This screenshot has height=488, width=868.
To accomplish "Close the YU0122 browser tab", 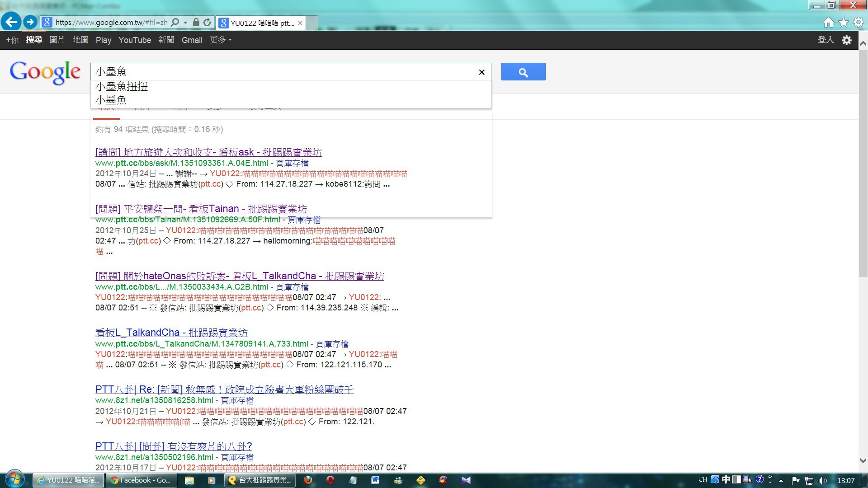I will pyautogui.click(x=300, y=23).
